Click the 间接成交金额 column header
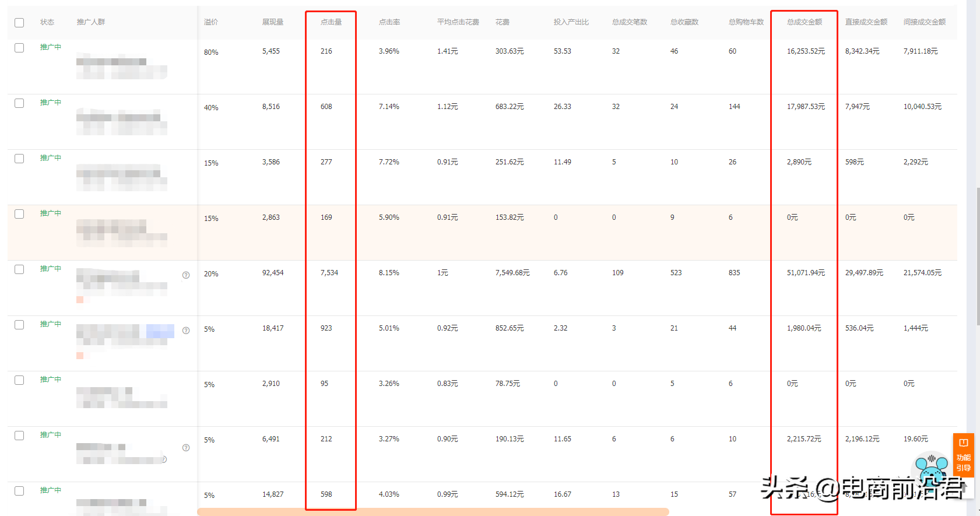This screenshot has height=516, width=980. pyautogui.click(x=925, y=22)
